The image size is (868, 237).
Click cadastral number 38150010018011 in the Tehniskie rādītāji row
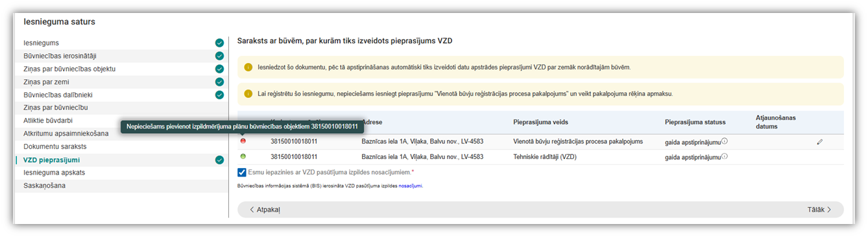click(x=294, y=156)
